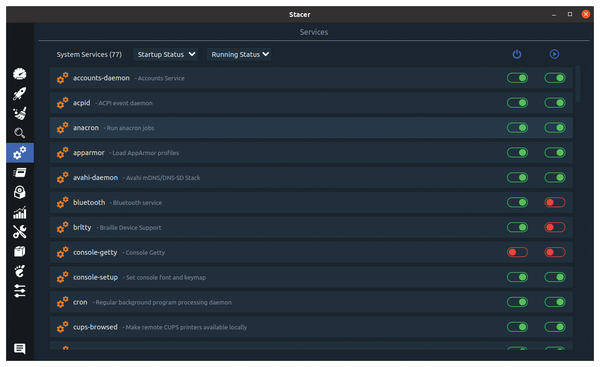Click the 'Accounts Service' description text
Screen dimensions: 600x367
click(161, 78)
